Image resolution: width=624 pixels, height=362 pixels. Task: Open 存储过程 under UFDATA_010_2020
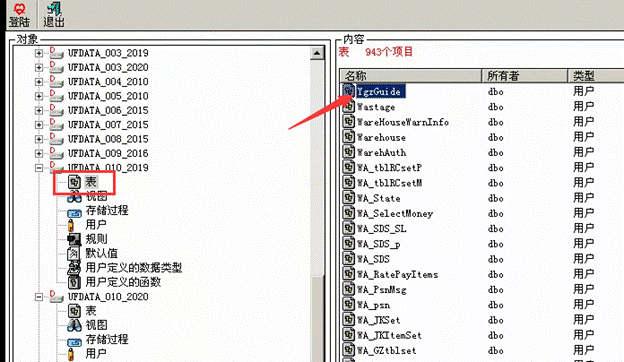107,339
